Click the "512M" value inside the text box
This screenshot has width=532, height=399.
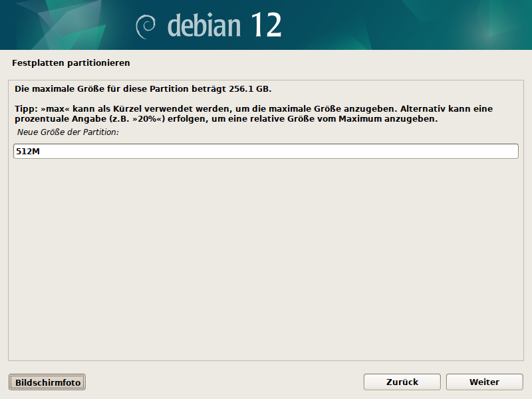click(29, 152)
